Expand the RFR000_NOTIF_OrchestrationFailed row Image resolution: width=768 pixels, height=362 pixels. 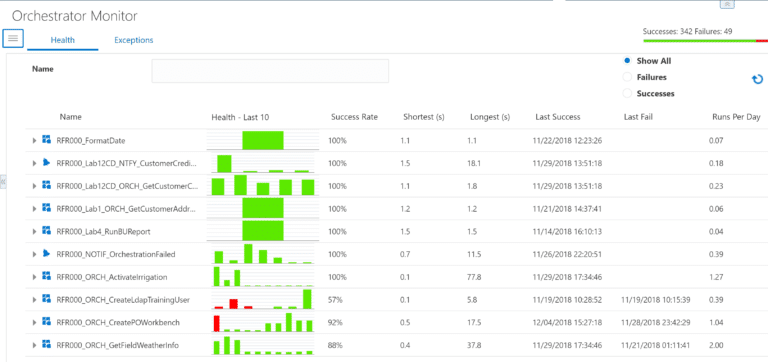pos(34,254)
